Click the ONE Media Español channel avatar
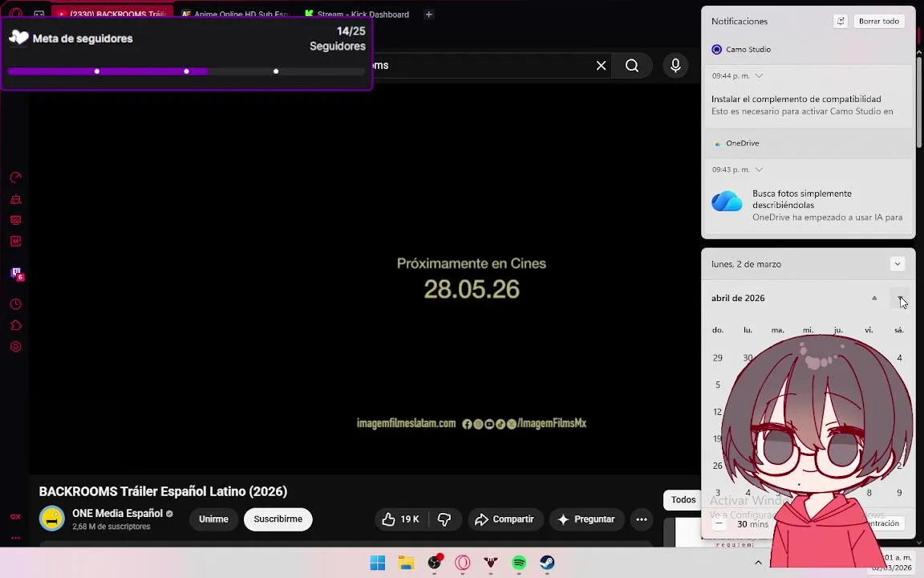The image size is (924, 578). click(52, 519)
